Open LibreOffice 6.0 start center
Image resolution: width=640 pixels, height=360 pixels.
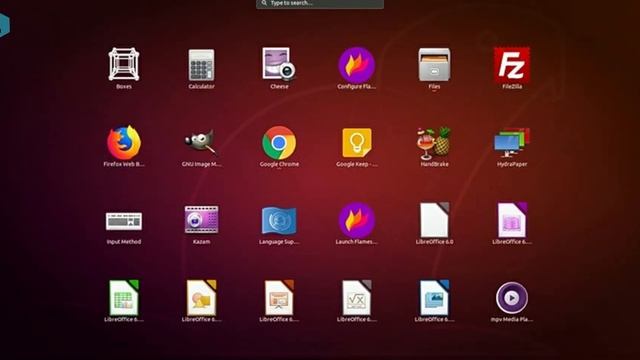[435, 220]
